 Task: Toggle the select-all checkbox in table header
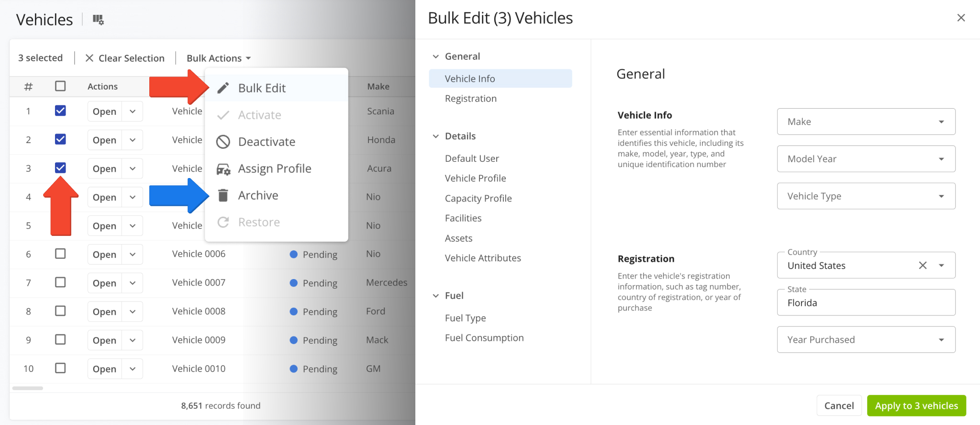pos(60,86)
